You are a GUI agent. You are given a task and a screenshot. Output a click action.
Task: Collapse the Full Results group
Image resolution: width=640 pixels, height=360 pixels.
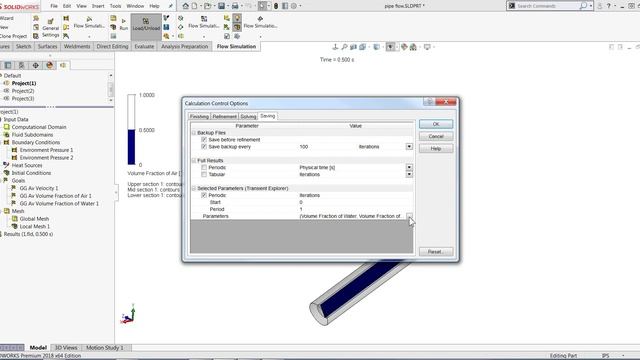pyautogui.click(x=194, y=160)
